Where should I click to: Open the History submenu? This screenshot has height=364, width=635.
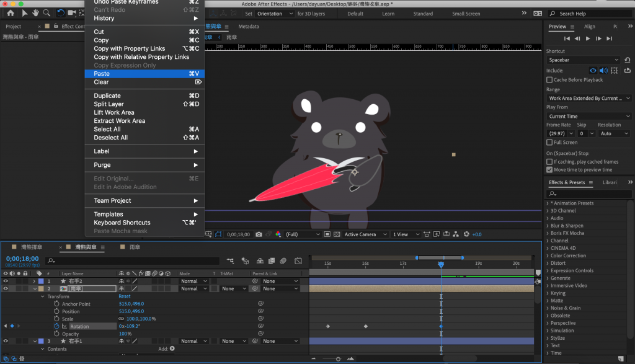coord(144,18)
